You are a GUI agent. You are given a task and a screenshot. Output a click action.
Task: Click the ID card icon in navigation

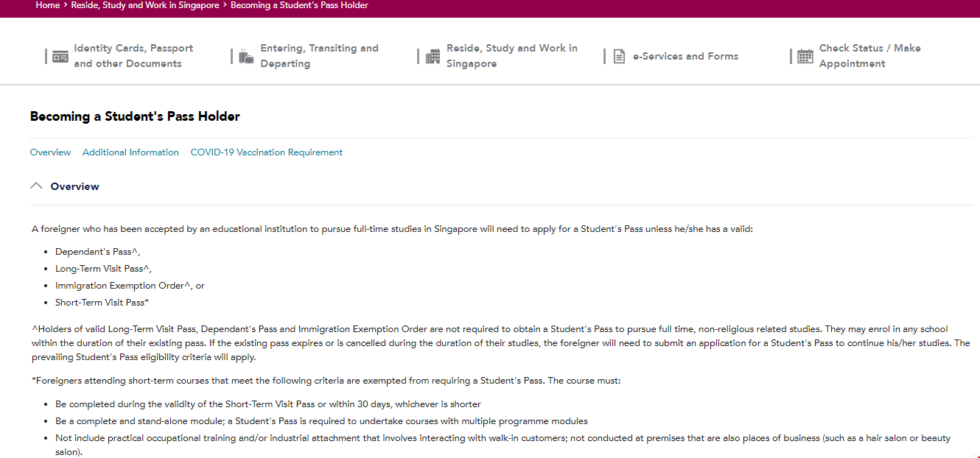point(60,57)
